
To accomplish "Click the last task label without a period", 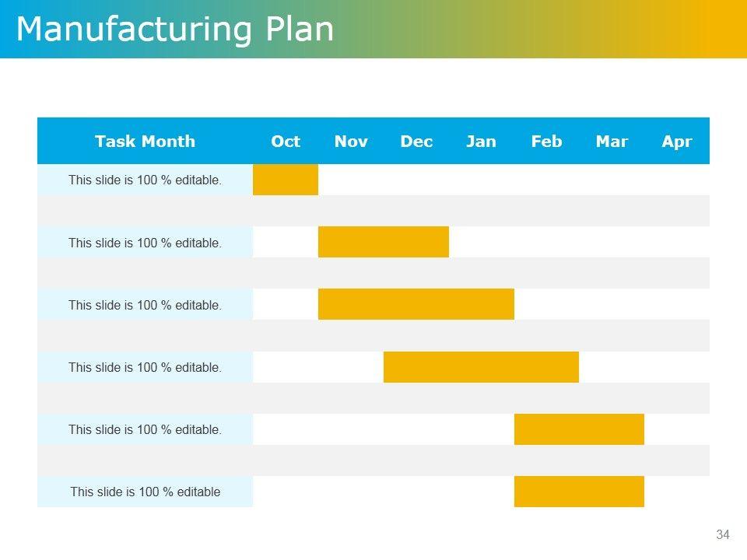I will point(145,492).
